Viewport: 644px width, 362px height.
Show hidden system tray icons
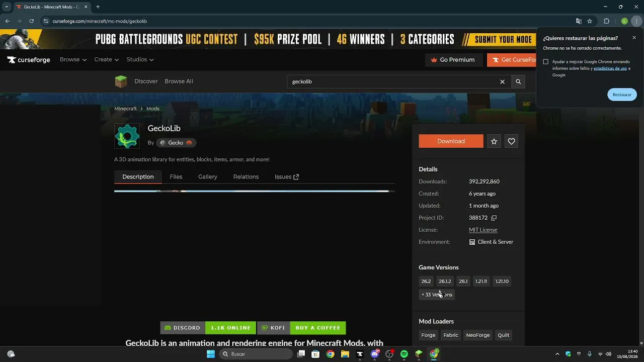click(557, 354)
